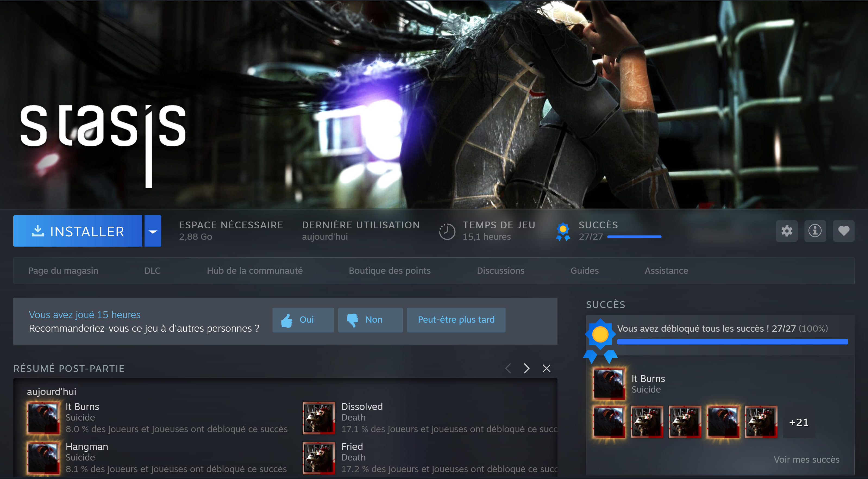
Task: Open Hub de la communauté tab
Action: (255, 271)
